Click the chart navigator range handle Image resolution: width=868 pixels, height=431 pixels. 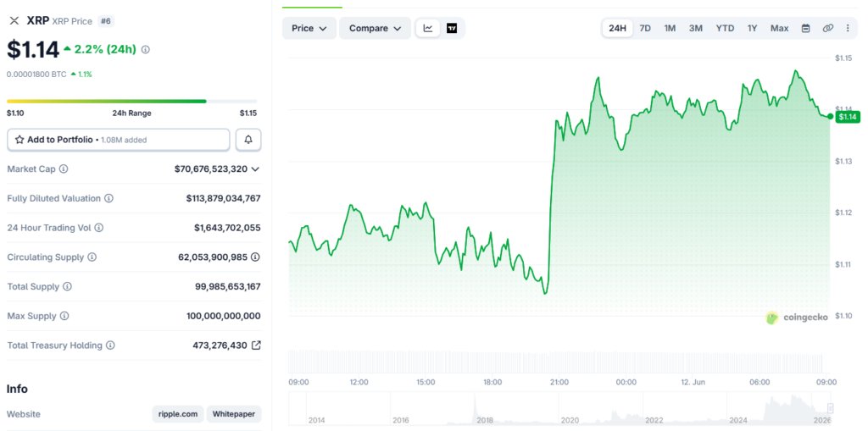[830, 408]
